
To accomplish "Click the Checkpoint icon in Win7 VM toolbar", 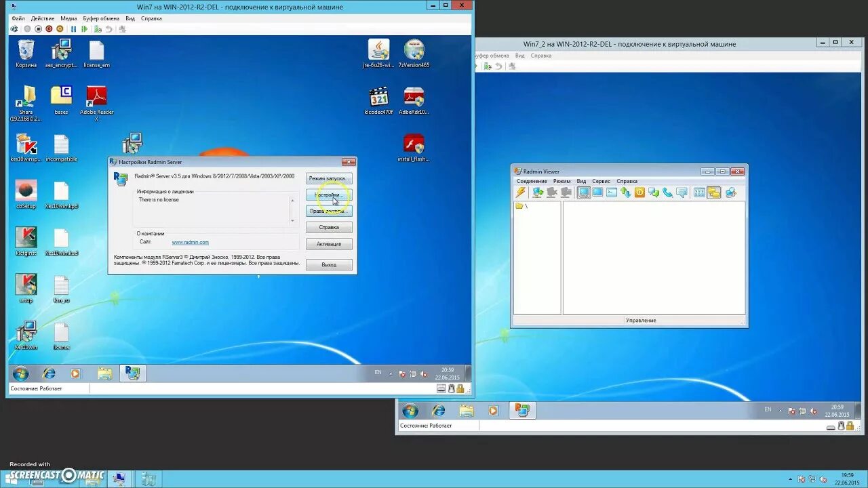I will pos(98,29).
